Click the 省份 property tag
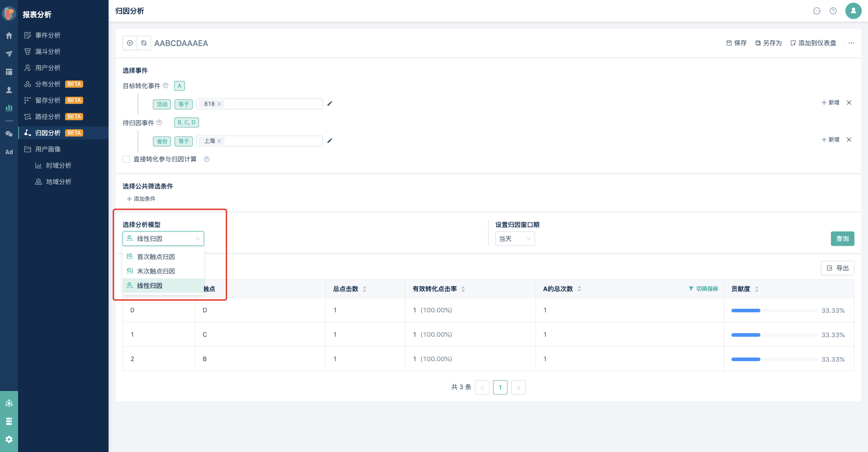The height and width of the screenshot is (452, 868). (162, 141)
